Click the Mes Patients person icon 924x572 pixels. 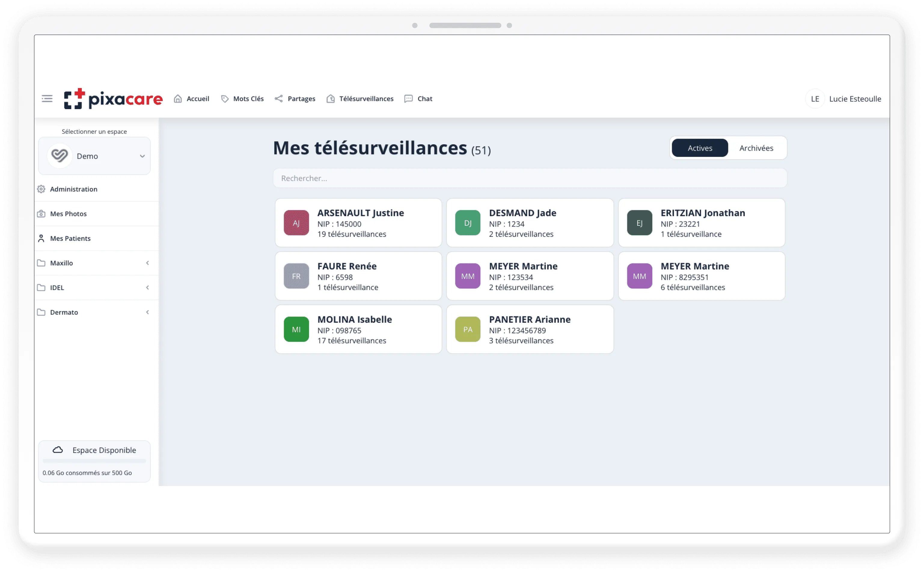tap(41, 238)
